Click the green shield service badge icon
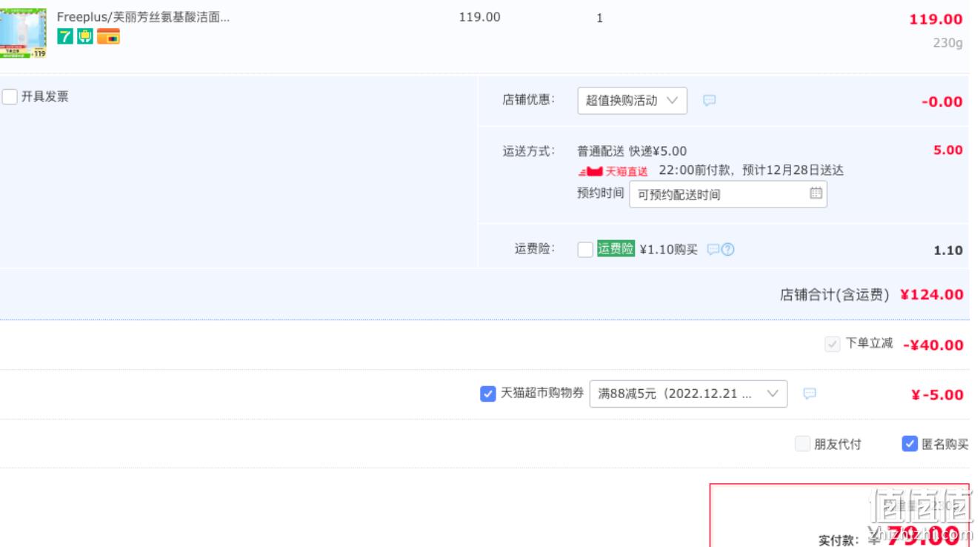The width and height of the screenshot is (980, 547). pos(85,36)
